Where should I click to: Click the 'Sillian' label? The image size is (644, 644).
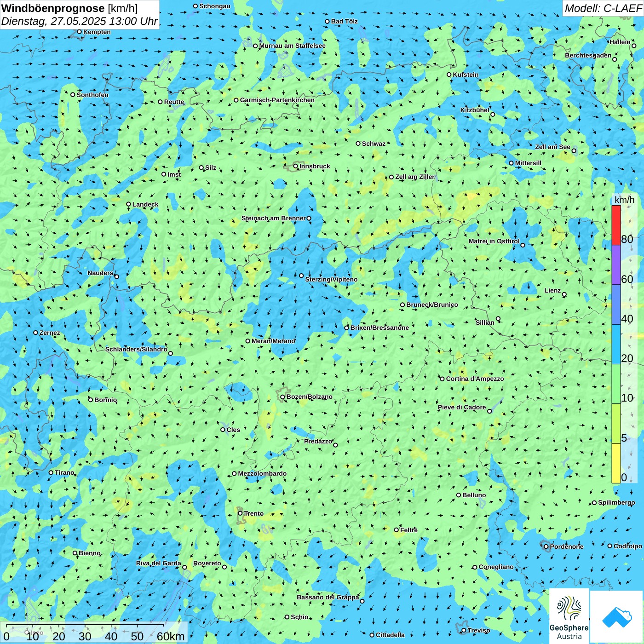pyautogui.click(x=485, y=322)
